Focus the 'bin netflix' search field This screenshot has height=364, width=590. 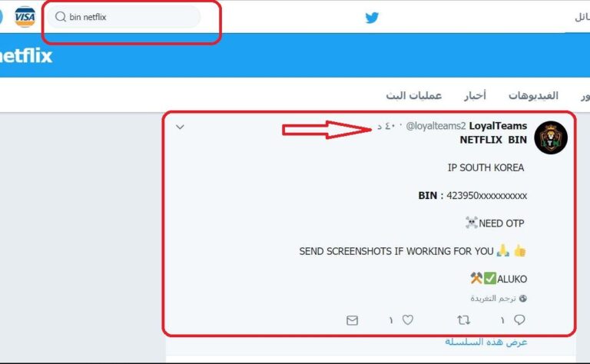point(124,17)
